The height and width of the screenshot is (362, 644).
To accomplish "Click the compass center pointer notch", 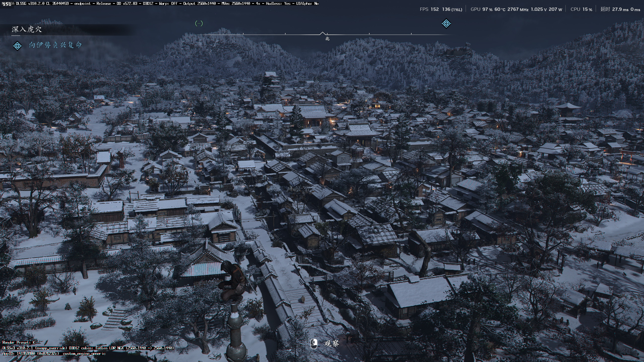I will point(322,34).
